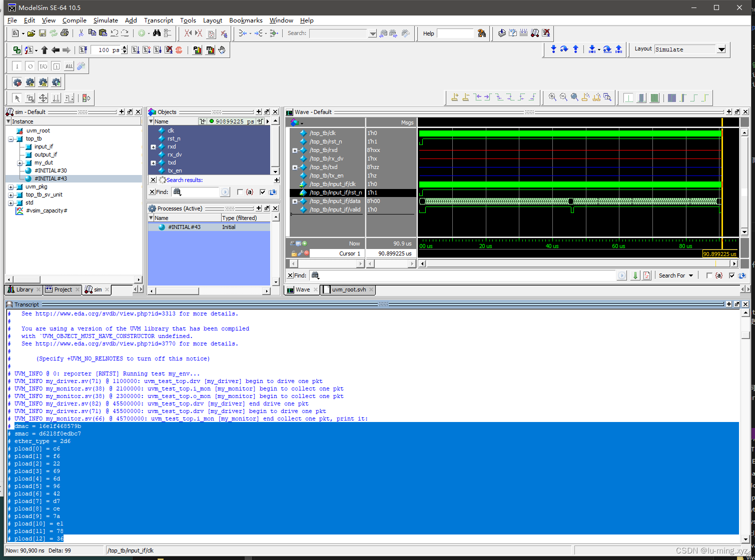Open the Search For dropdown in Wave

coord(676,275)
